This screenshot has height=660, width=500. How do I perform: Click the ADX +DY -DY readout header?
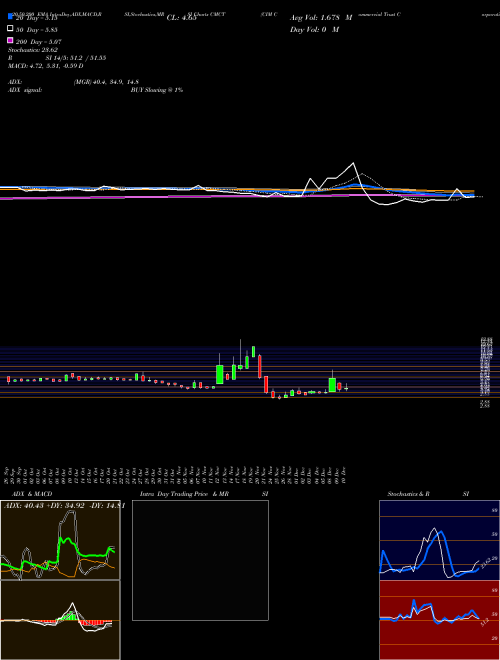(x=64, y=506)
